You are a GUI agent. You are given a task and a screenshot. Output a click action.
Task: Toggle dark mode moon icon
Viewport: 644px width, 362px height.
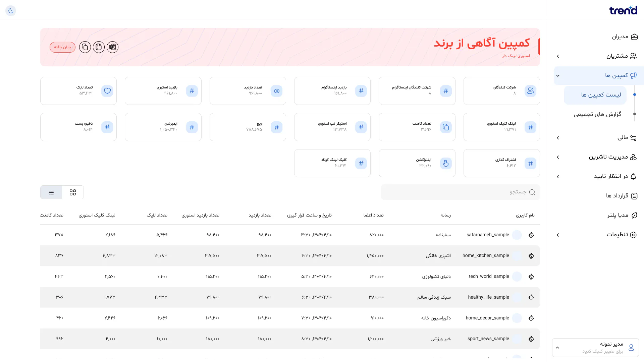[x=11, y=11]
